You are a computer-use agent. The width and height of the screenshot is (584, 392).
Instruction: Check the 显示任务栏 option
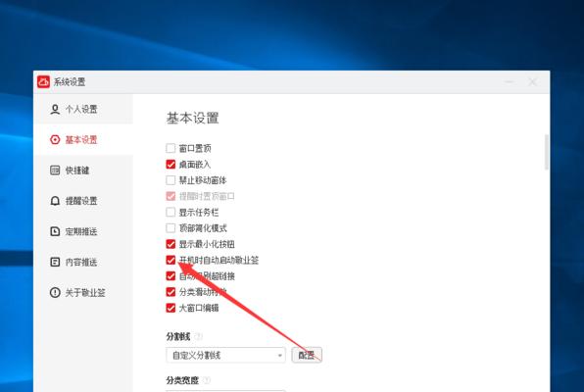click(170, 213)
